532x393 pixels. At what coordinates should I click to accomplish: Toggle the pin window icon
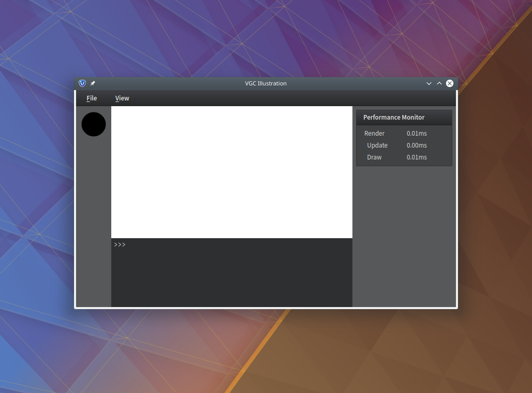(93, 83)
